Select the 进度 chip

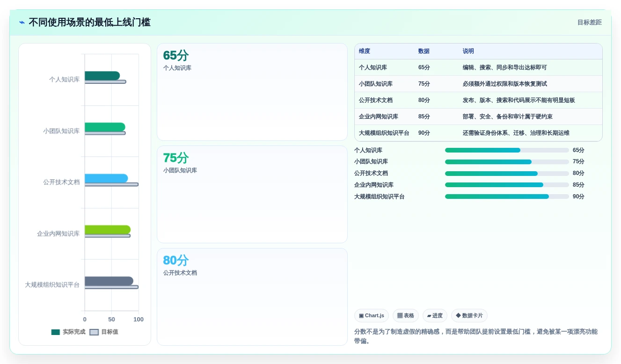(435, 316)
